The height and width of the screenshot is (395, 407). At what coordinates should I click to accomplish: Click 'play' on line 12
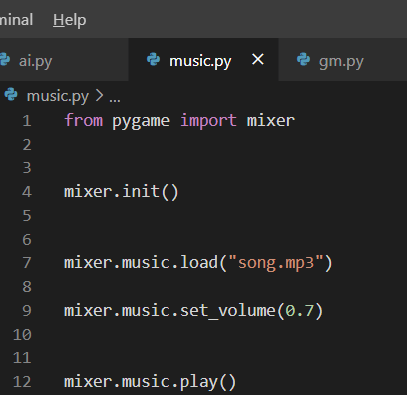[199, 383]
